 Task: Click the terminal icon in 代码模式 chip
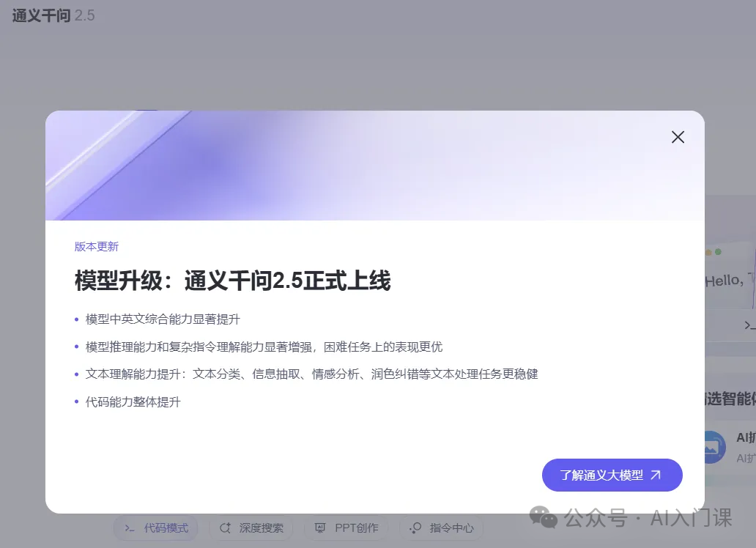(129, 528)
